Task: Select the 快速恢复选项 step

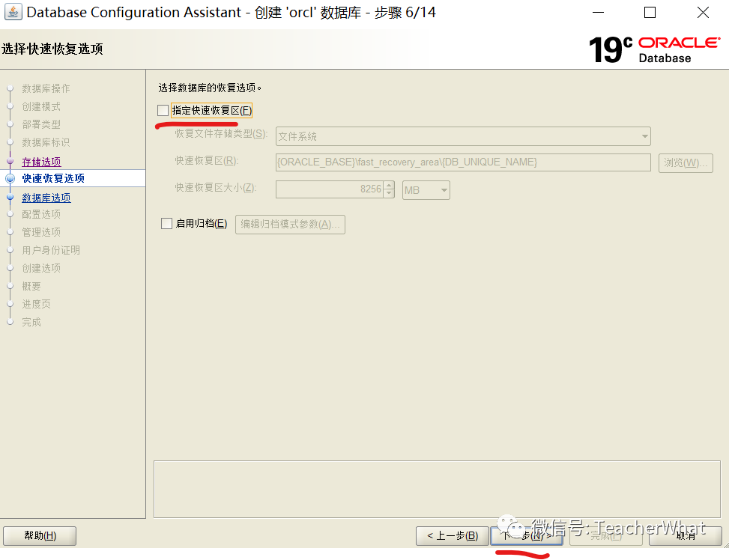Action: pyautogui.click(x=53, y=178)
